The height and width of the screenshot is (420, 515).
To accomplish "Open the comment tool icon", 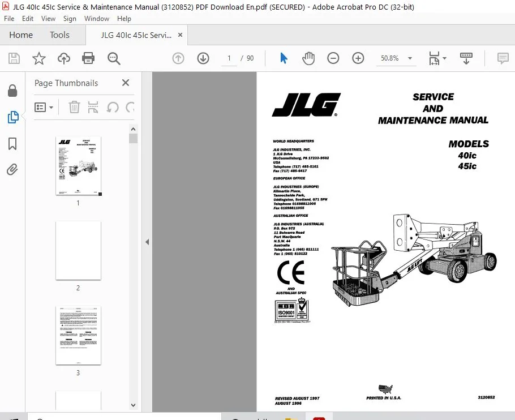I will (503, 58).
